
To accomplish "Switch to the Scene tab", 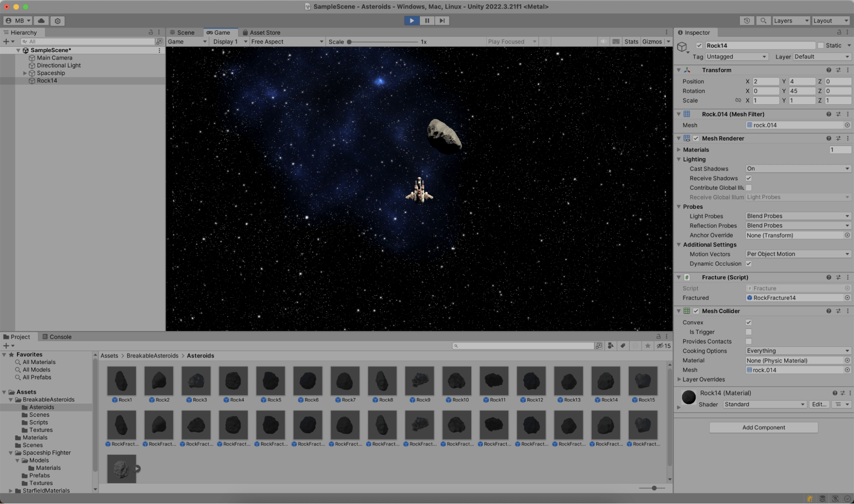I will [185, 32].
